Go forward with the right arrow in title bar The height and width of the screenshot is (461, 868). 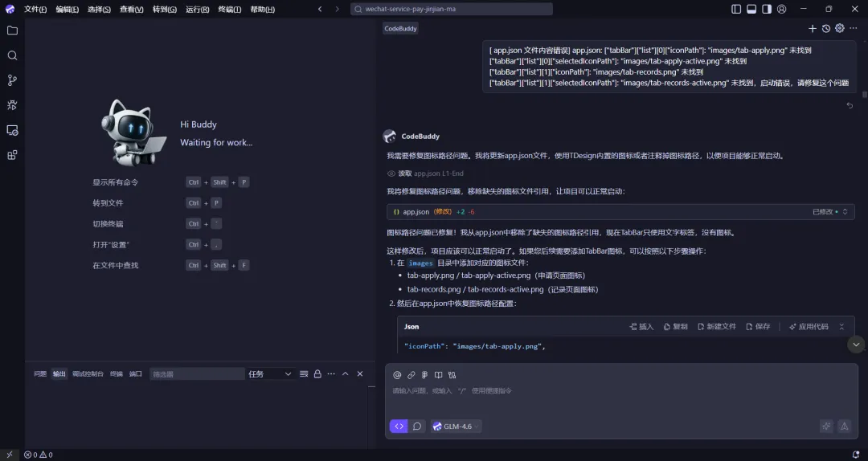pos(337,9)
